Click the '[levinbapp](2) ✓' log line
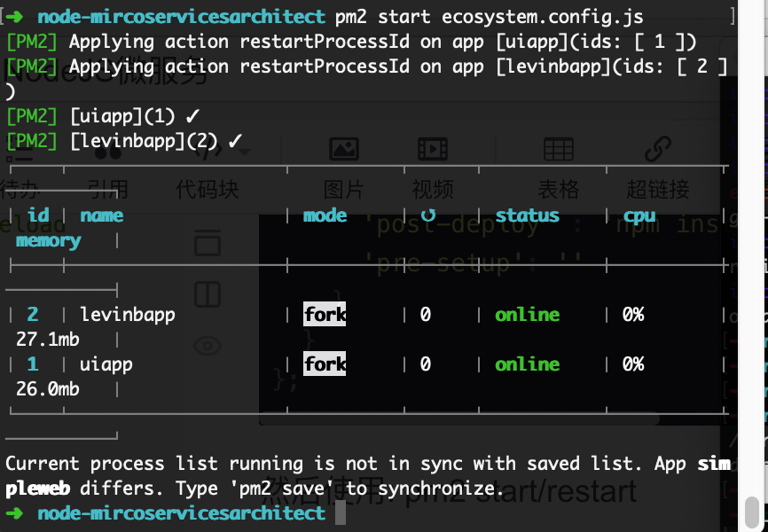 156,142
